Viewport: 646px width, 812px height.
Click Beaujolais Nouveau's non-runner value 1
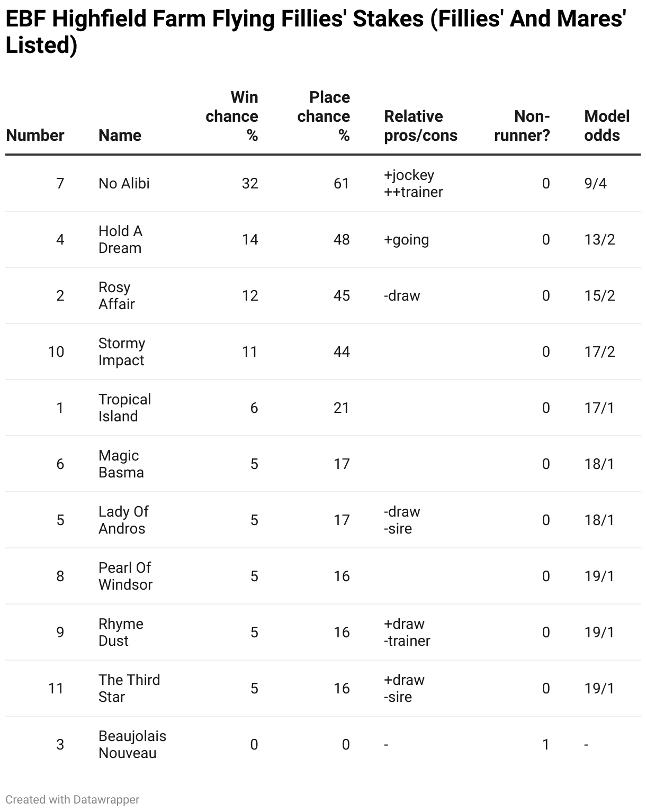click(x=545, y=744)
